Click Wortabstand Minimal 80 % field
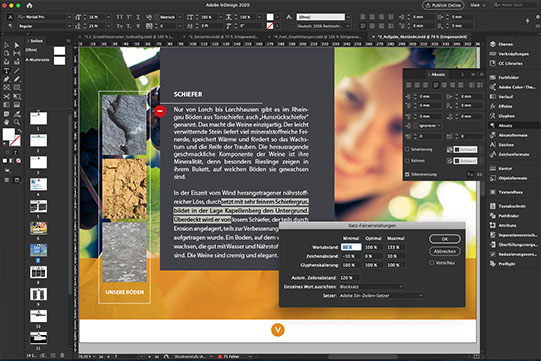The width and height of the screenshot is (541, 361). 351,247
